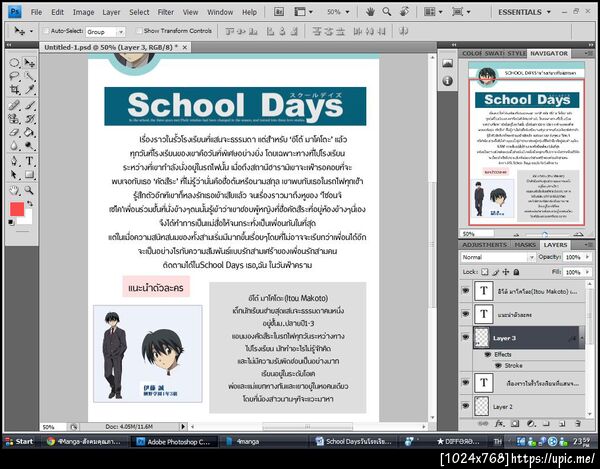Screen dimensions: 600x469
Task: Create a new fill or adjustment layer
Action: 531,423
